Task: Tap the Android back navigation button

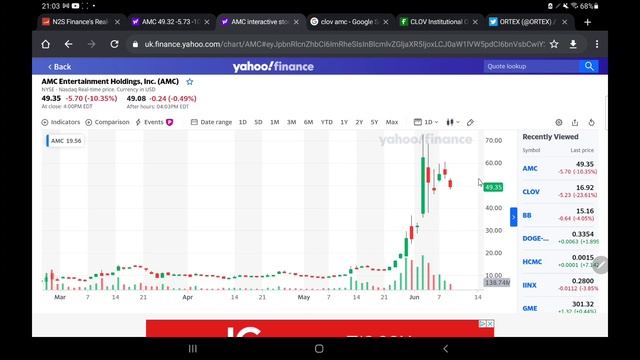Action: (445, 349)
